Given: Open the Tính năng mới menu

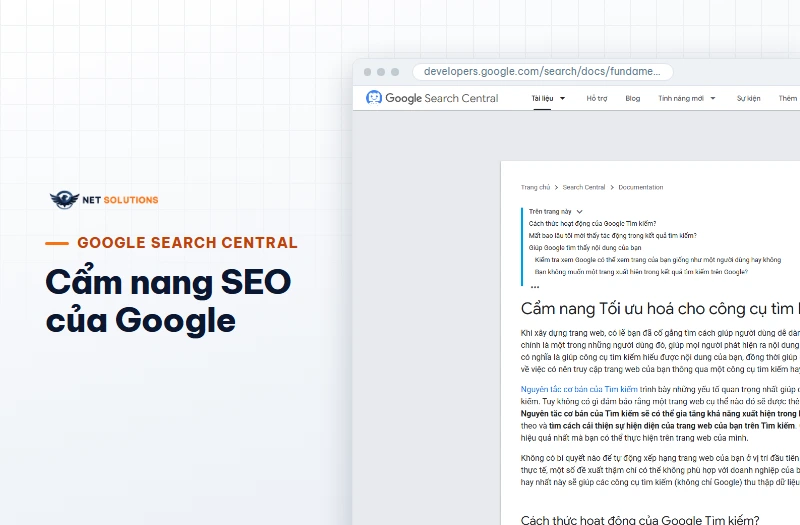Looking at the screenshot, I should (681, 98).
